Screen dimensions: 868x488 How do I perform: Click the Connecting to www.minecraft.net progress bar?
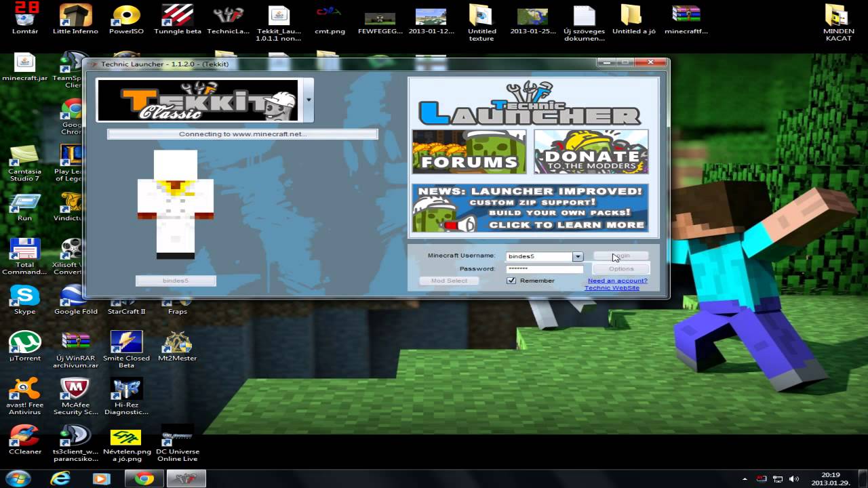(x=242, y=134)
